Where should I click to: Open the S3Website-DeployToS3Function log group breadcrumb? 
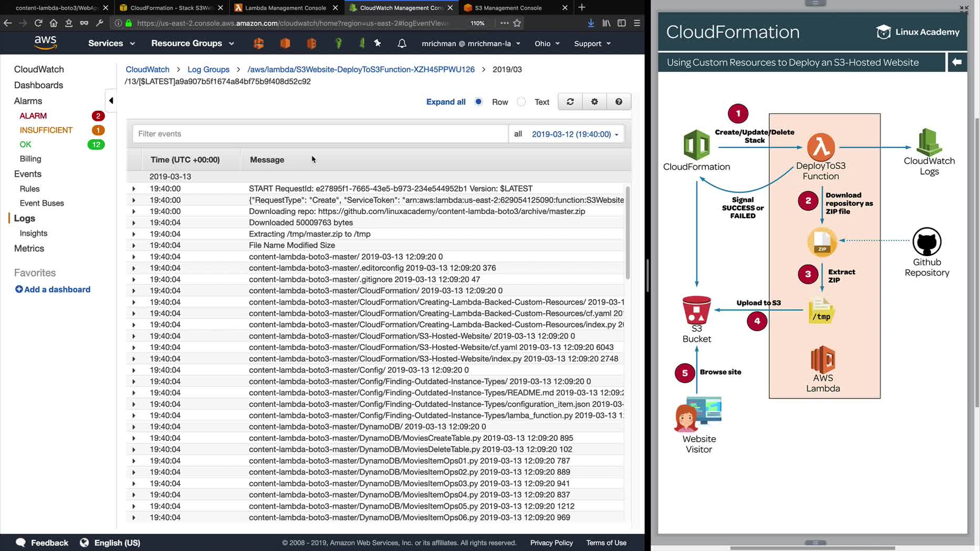click(x=361, y=69)
